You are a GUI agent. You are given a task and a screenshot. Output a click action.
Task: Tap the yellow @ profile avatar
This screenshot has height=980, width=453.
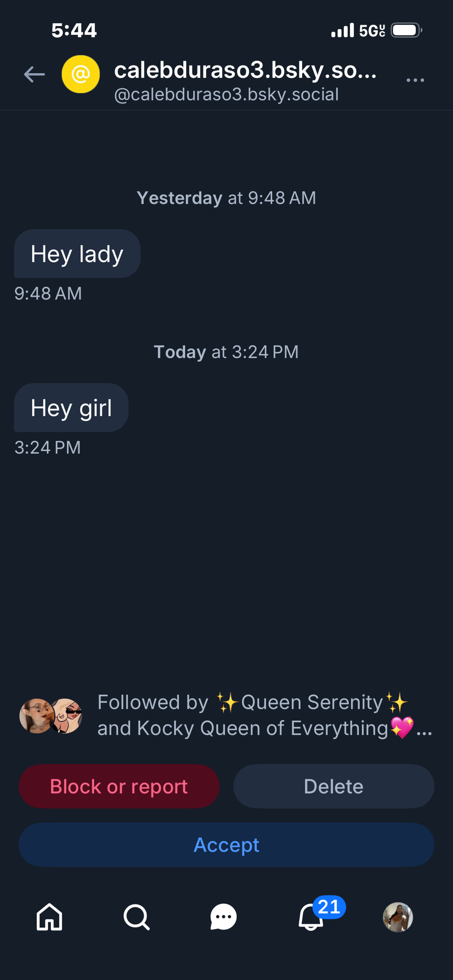pos(81,74)
